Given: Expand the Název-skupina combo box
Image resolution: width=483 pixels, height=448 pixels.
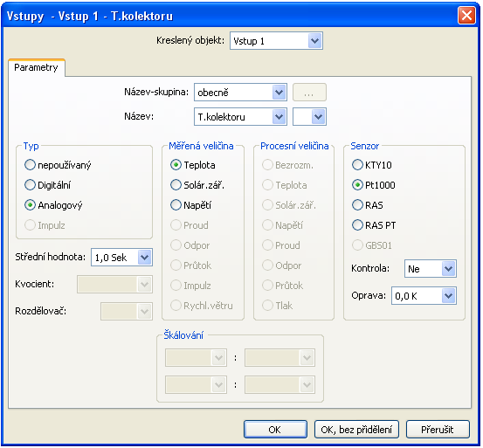Looking at the screenshot, I should point(279,93).
